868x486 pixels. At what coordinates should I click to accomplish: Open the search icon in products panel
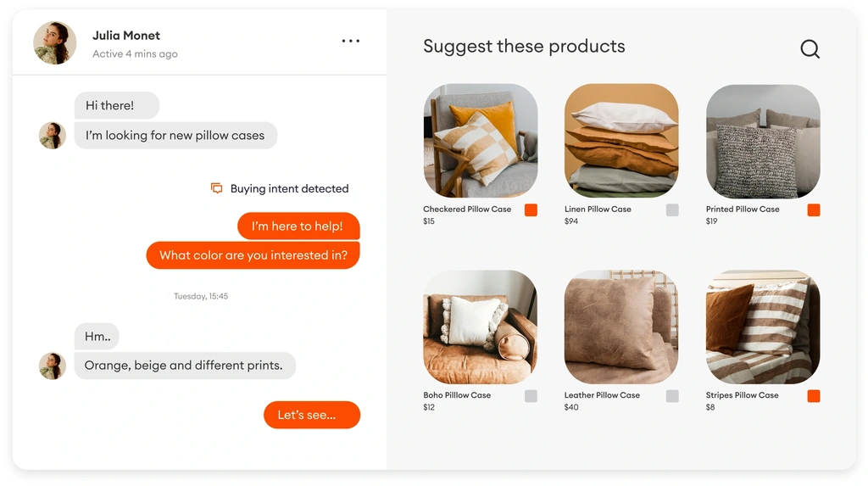(x=810, y=48)
